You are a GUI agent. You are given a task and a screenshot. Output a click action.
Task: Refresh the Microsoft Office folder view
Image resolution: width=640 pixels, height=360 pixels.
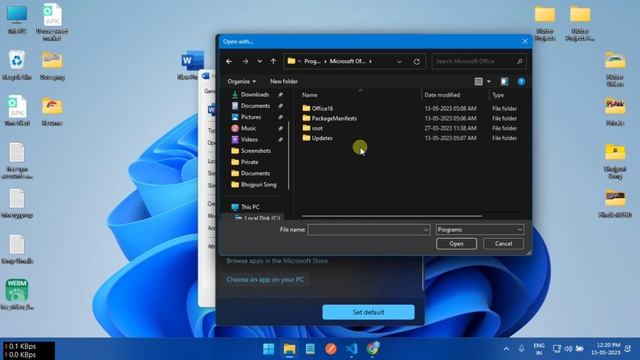tap(417, 62)
